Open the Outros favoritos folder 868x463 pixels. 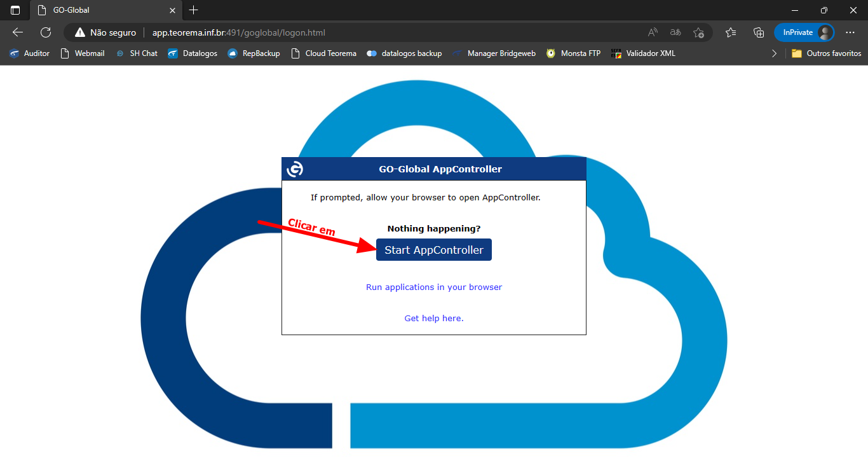pyautogui.click(x=826, y=53)
